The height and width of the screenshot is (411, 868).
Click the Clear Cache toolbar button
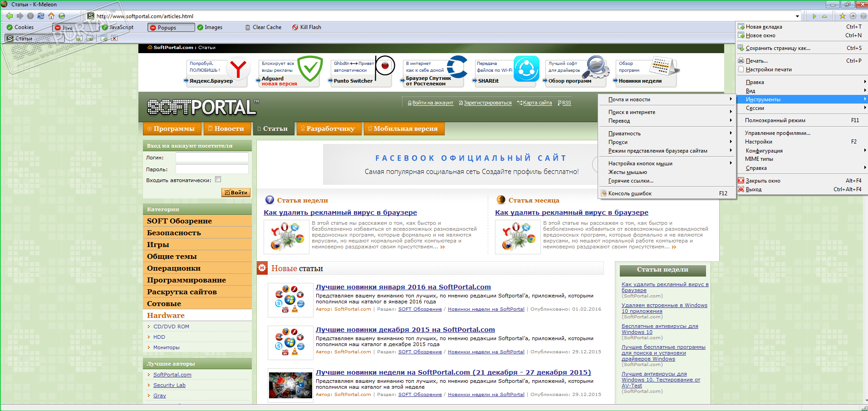coord(263,27)
